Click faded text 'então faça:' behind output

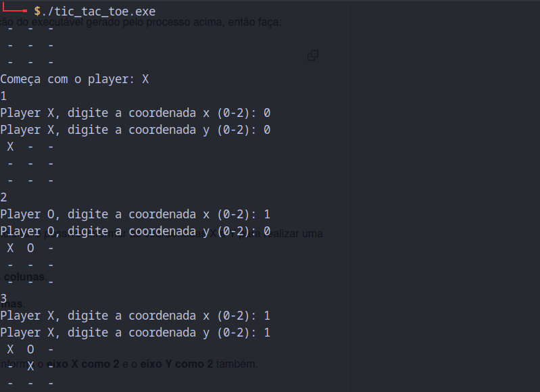click(x=255, y=22)
